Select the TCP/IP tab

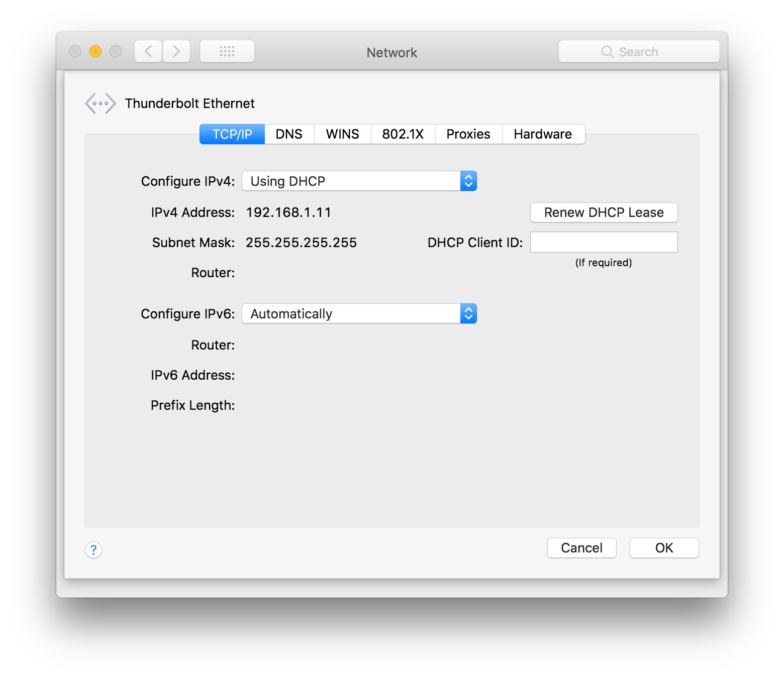(x=232, y=134)
